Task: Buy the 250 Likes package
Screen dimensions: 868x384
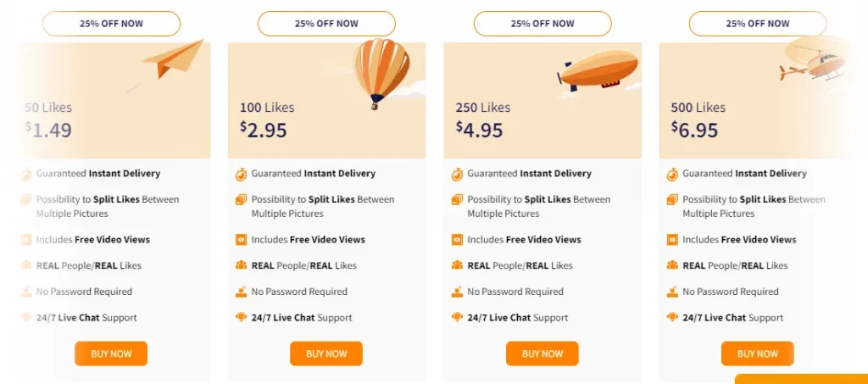Action: [542, 353]
